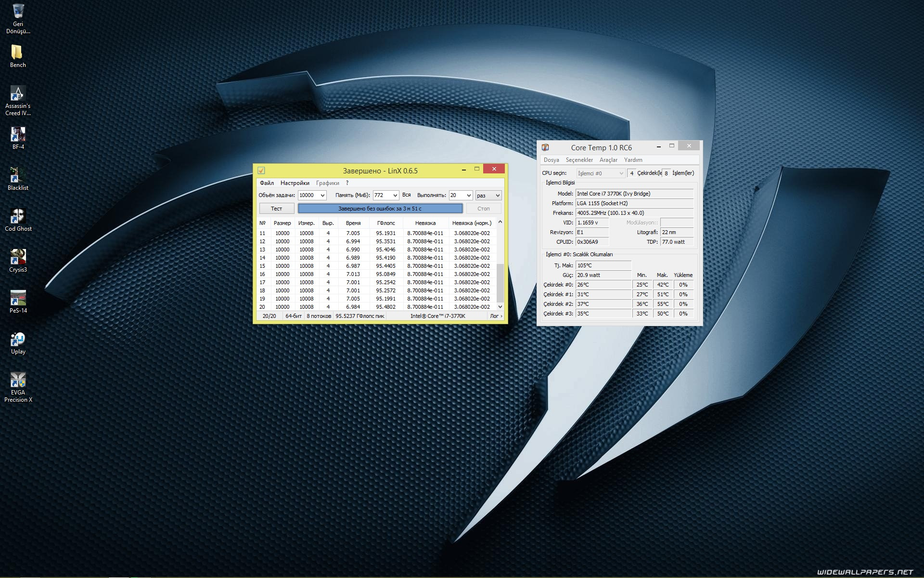
Task: Expand the Память (МиБ) dropdown
Action: click(x=395, y=196)
